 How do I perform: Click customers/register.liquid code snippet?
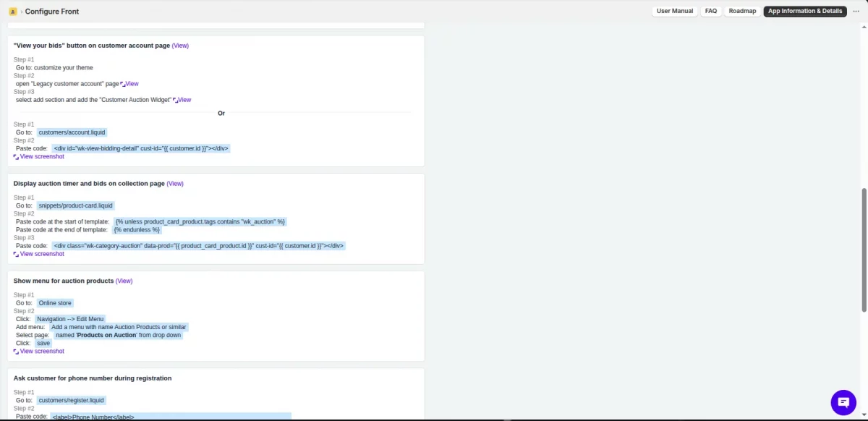[72, 400]
